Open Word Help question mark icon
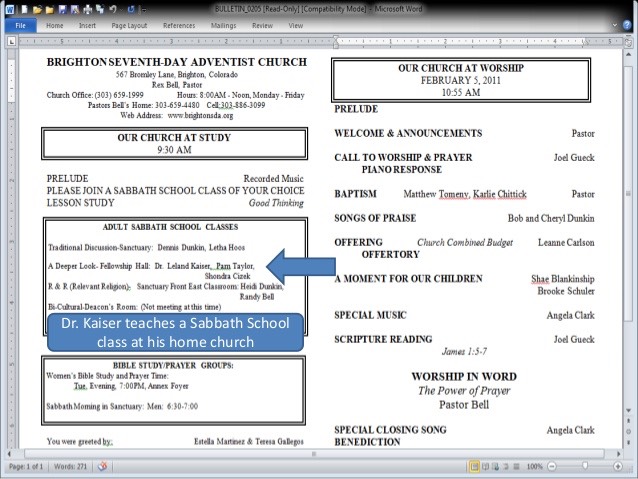638x479 pixels. pos(627,25)
